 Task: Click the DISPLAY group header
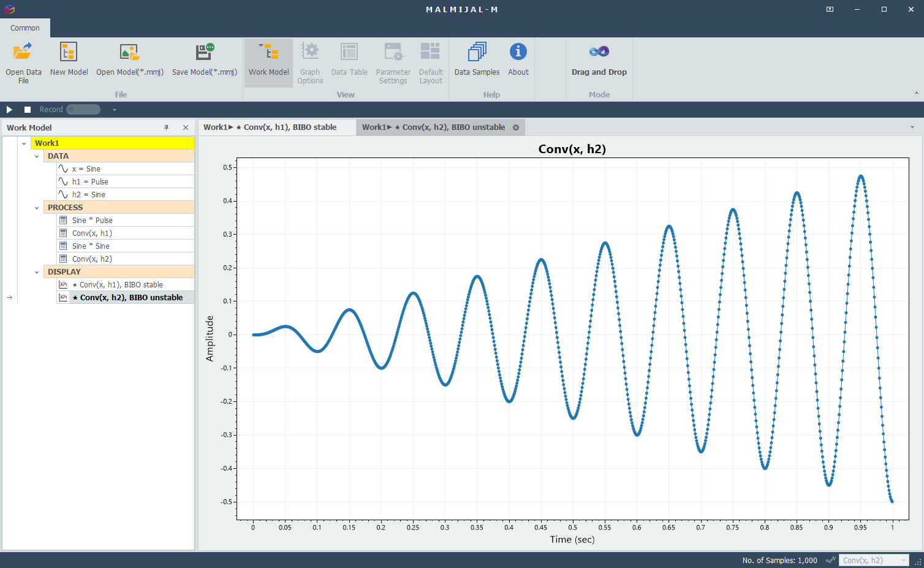pos(119,272)
